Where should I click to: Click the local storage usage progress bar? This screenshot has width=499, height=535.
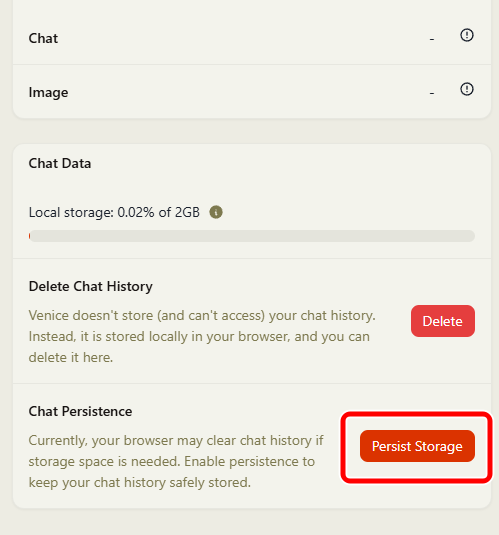[x=252, y=236]
